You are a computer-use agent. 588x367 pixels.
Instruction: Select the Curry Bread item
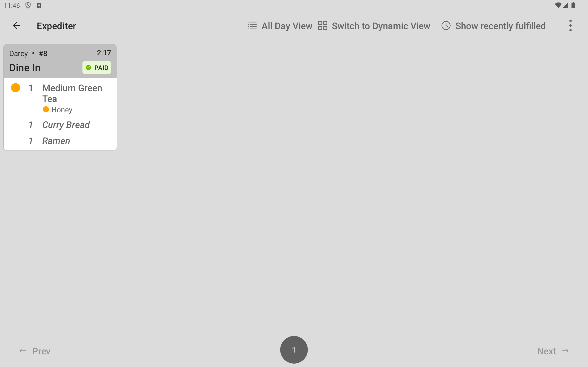coord(66,125)
